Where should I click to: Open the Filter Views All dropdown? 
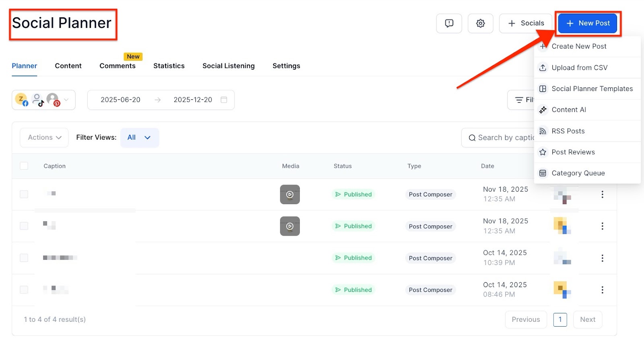(x=139, y=138)
